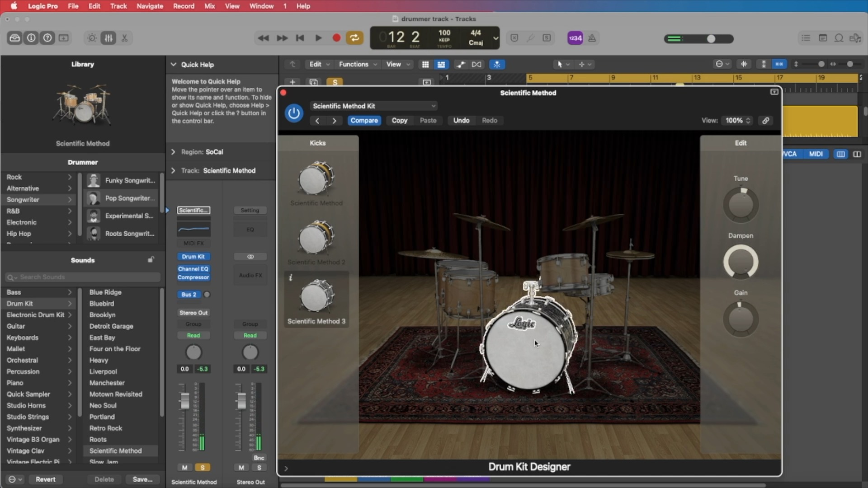Screen dimensions: 868x488
Task: Open the Note Pads icon
Action: coord(823,38)
